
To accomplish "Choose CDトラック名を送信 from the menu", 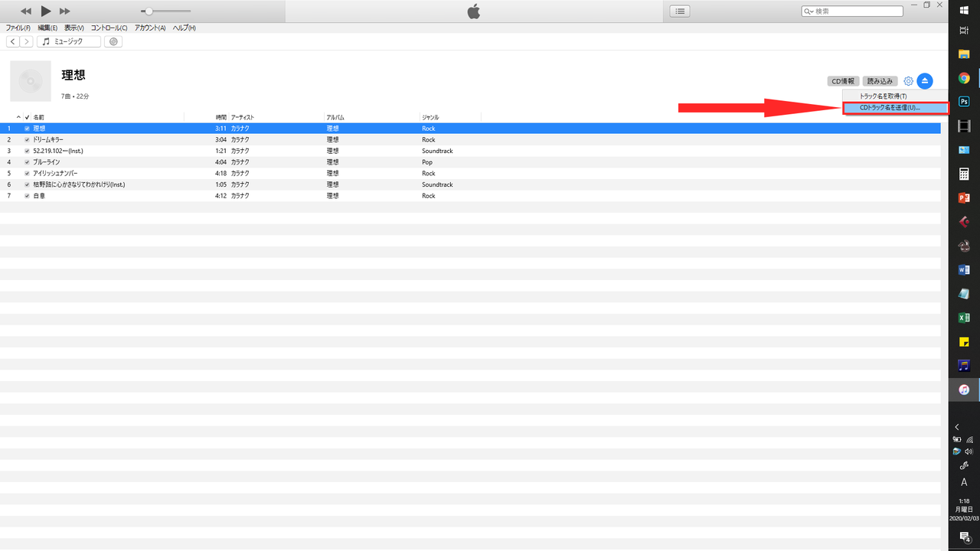I will (895, 108).
